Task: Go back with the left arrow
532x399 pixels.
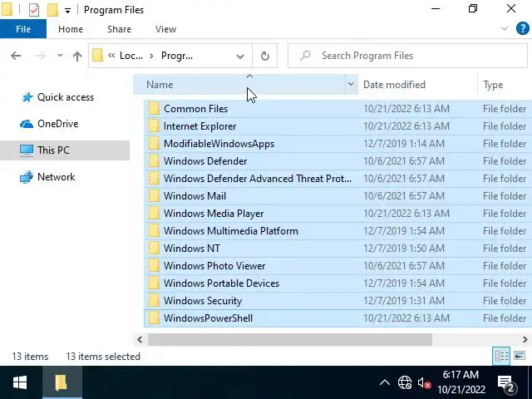Action: [x=16, y=56]
